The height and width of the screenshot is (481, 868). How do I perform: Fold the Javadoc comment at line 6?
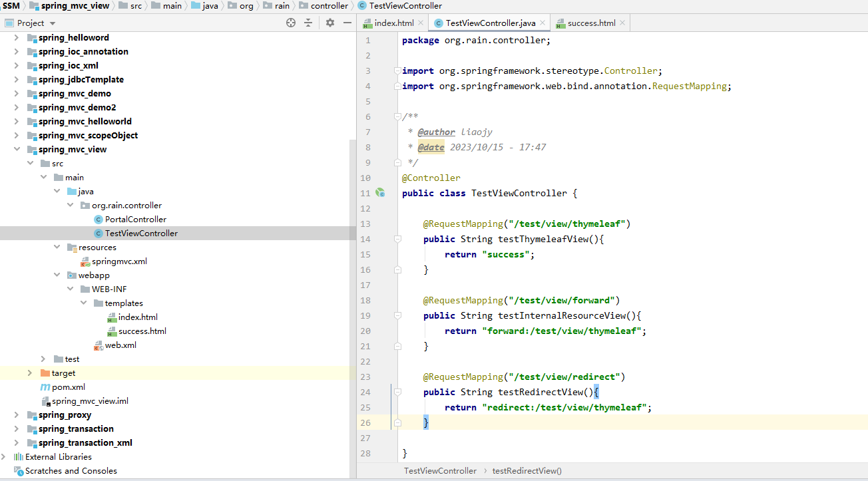397,116
